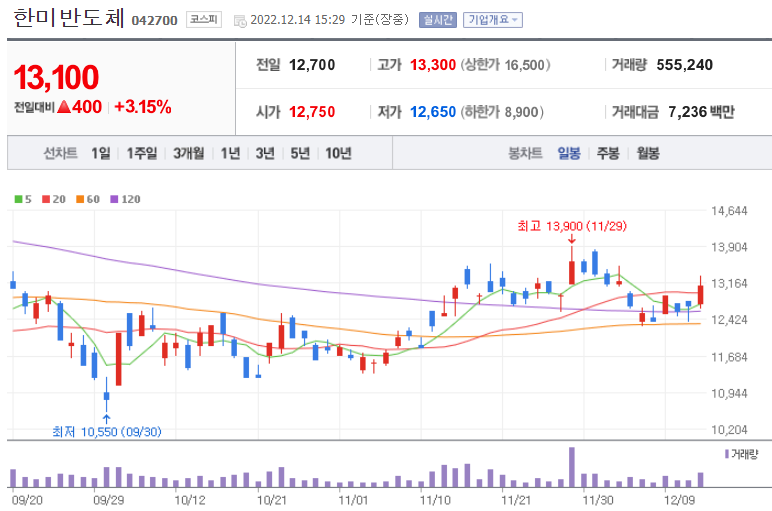This screenshot has width=772, height=511.
Task: Click the stock code 042700
Action: [x=155, y=21]
